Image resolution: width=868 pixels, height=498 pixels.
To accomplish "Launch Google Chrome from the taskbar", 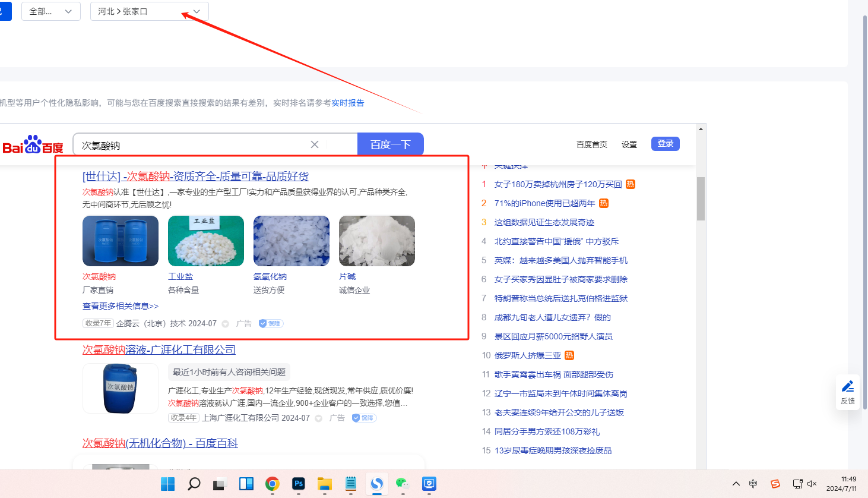I will pos(273,484).
